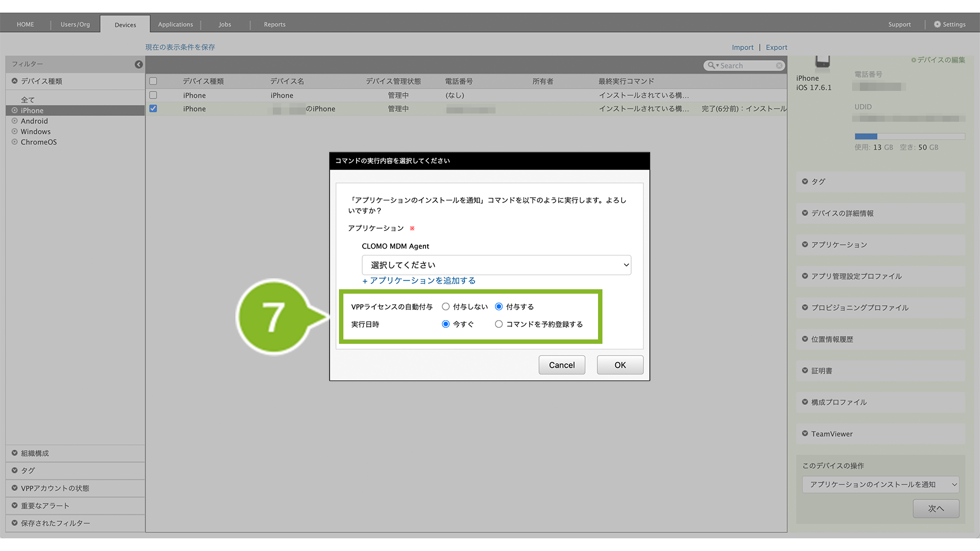The height and width of the screenshot is (551, 980).
Task: Check the first iPhone row checkbox
Action: click(153, 95)
